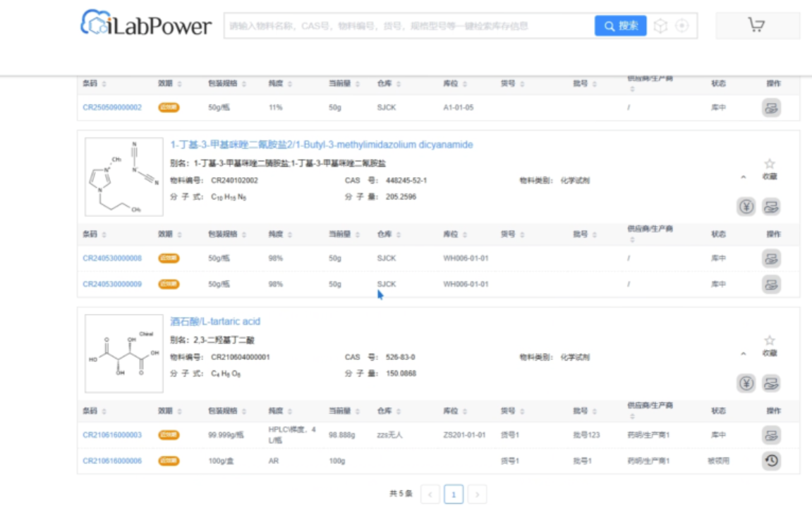
Task: Click the 3D cube icon in search bar
Action: click(660, 26)
